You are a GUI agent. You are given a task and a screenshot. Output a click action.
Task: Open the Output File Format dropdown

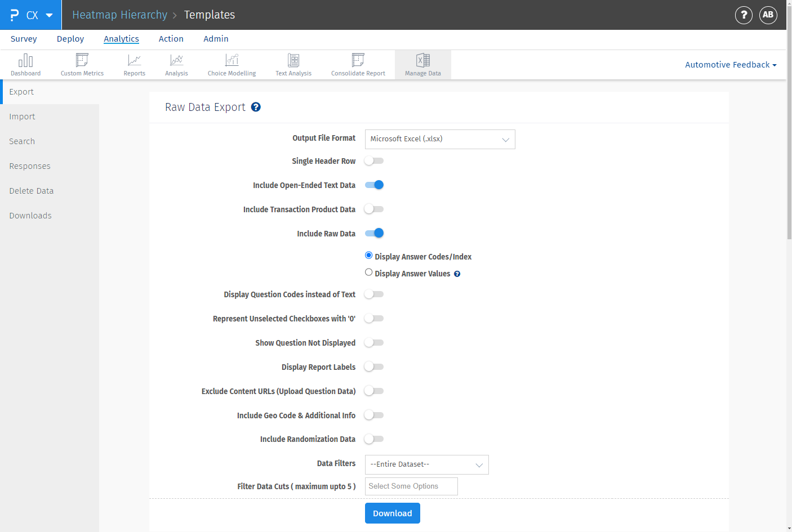439,139
